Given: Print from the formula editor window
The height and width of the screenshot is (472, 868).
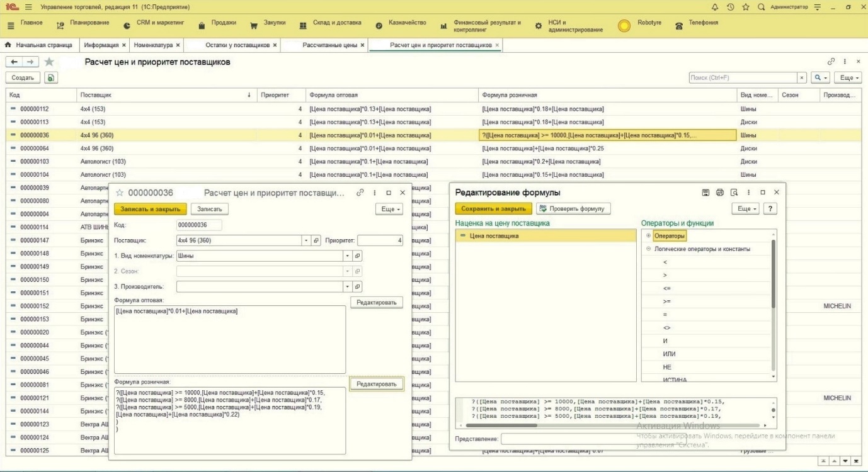Looking at the screenshot, I should click(720, 193).
